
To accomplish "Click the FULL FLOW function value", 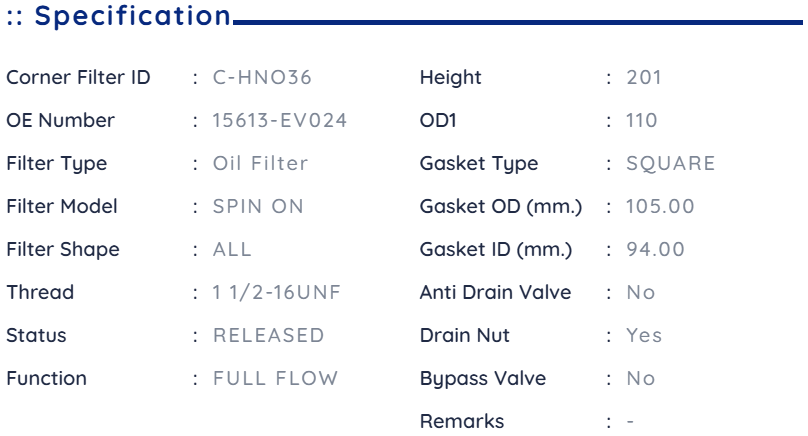I will pos(275,378).
